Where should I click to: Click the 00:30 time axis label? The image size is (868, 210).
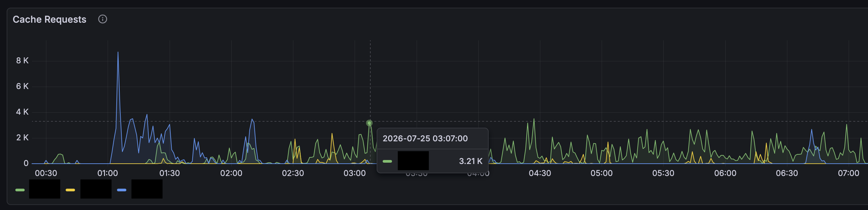[x=46, y=173]
